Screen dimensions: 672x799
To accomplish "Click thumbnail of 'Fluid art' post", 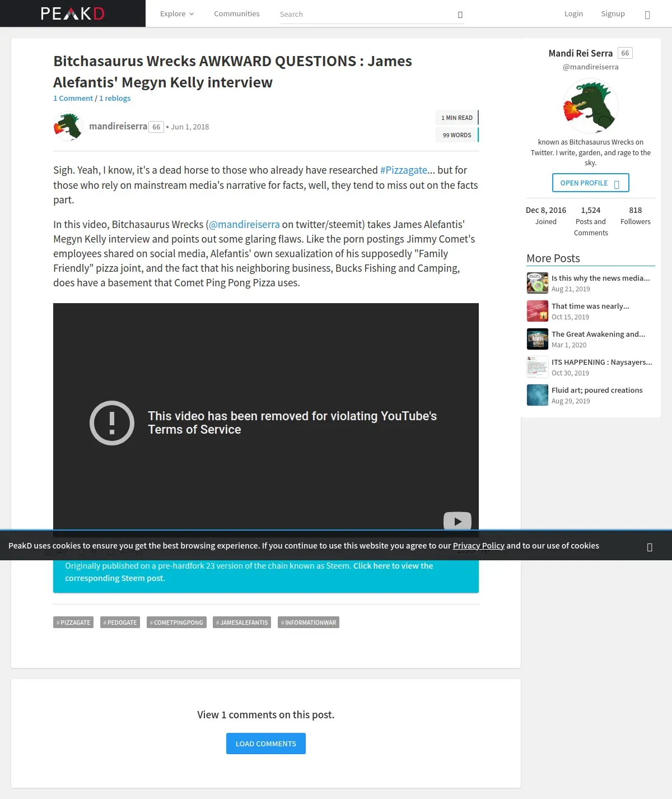I will click(538, 395).
